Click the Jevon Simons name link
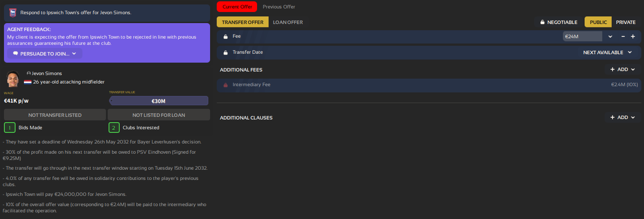This screenshot has width=644, height=219. [x=47, y=73]
